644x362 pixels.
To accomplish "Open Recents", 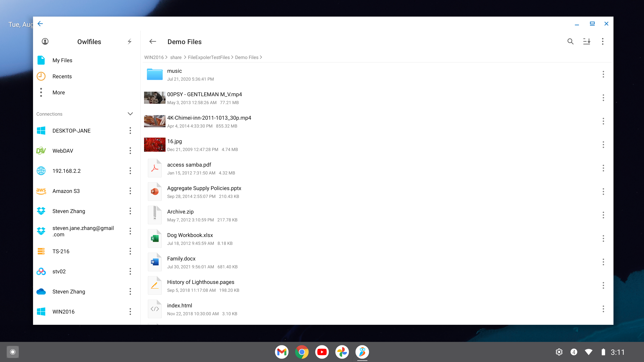I will coord(87,76).
